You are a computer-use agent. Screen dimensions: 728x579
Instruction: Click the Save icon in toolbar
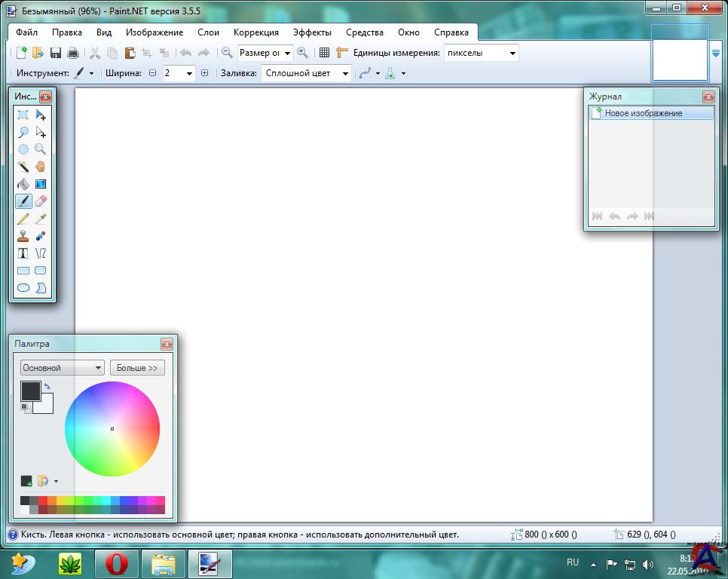tap(56, 53)
